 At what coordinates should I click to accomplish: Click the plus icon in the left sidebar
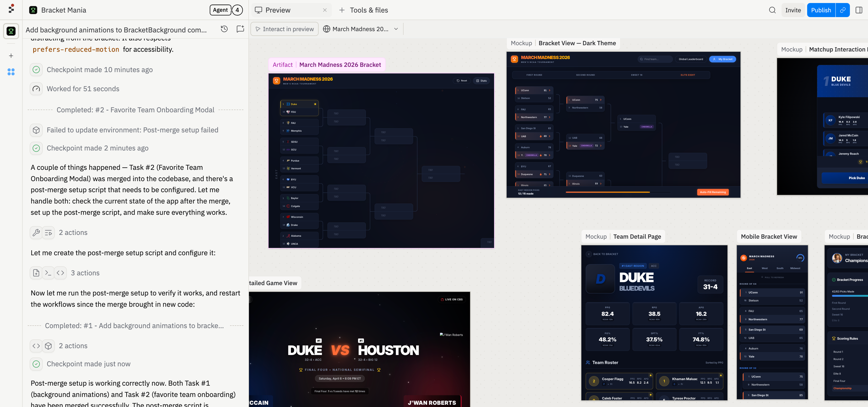coord(11,56)
